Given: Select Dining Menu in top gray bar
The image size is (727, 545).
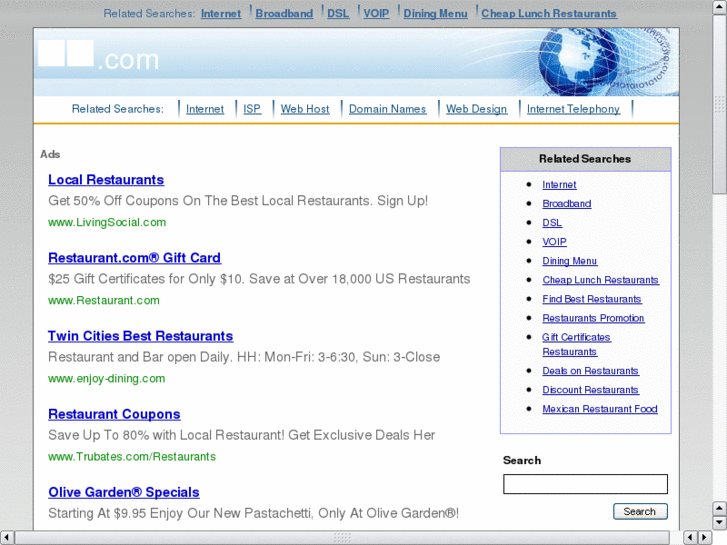Looking at the screenshot, I should (x=435, y=13).
